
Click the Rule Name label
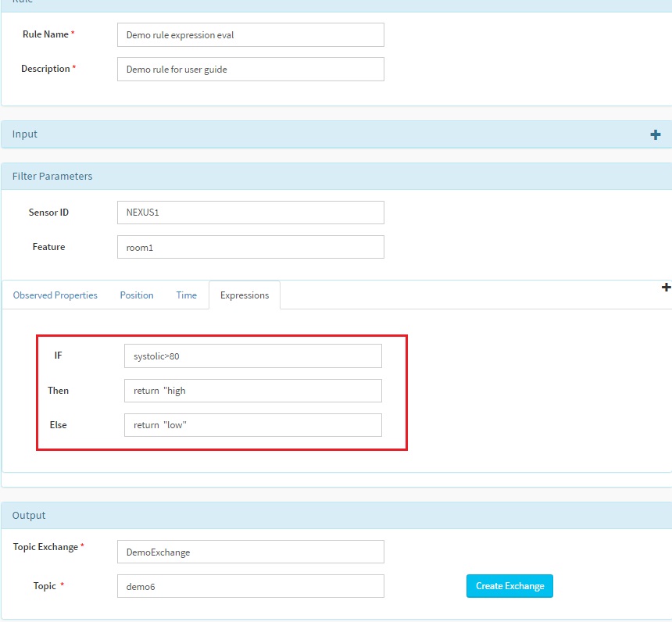(45, 34)
